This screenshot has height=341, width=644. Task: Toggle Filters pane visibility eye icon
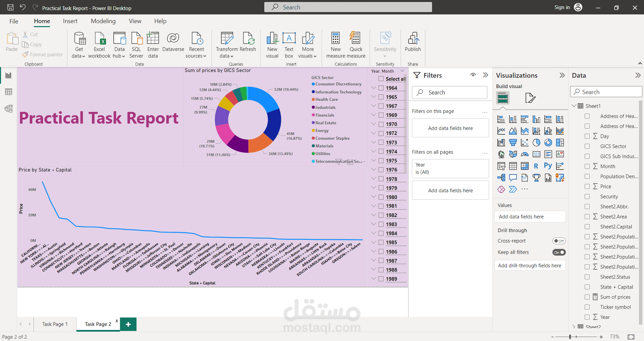point(473,75)
